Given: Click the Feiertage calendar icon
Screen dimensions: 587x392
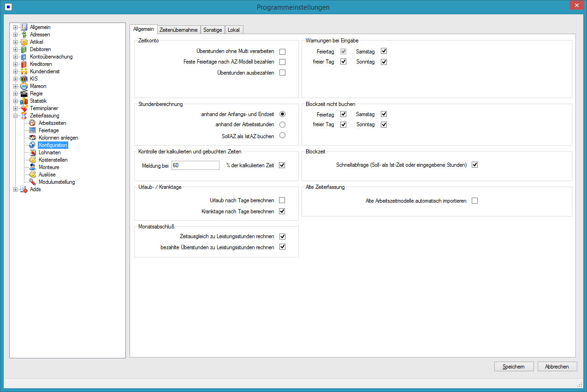Looking at the screenshot, I should [x=32, y=130].
